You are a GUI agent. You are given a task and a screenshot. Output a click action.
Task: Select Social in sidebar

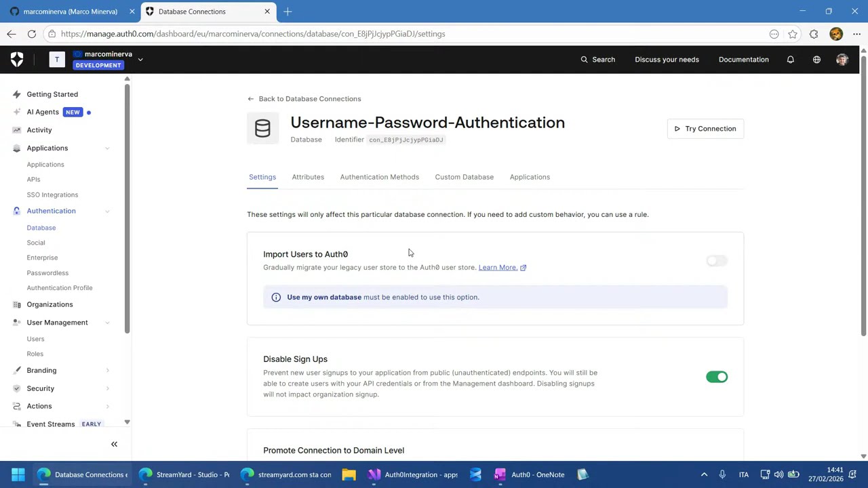point(36,243)
